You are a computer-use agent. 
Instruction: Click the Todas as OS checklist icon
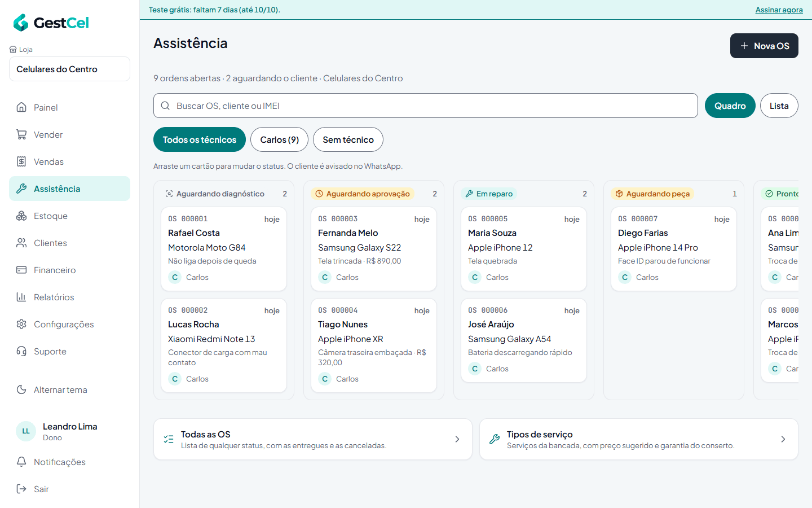pyautogui.click(x=169, y=439)
